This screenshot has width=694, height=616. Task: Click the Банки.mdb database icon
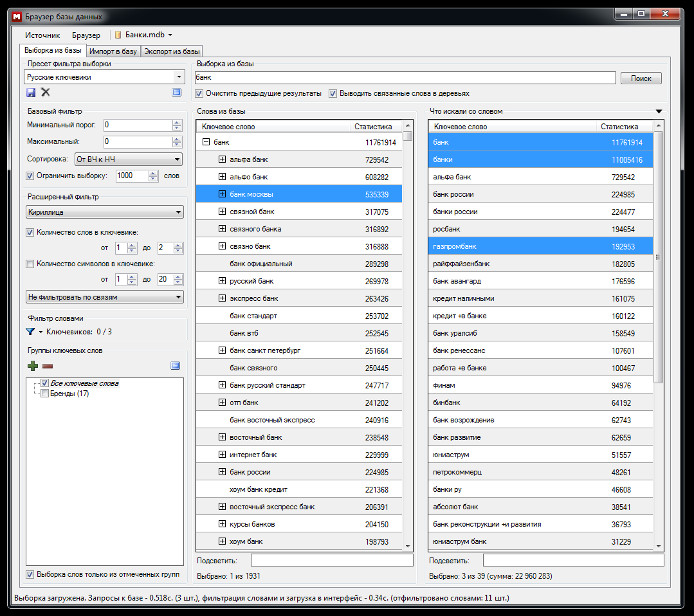tap(118, 35)
